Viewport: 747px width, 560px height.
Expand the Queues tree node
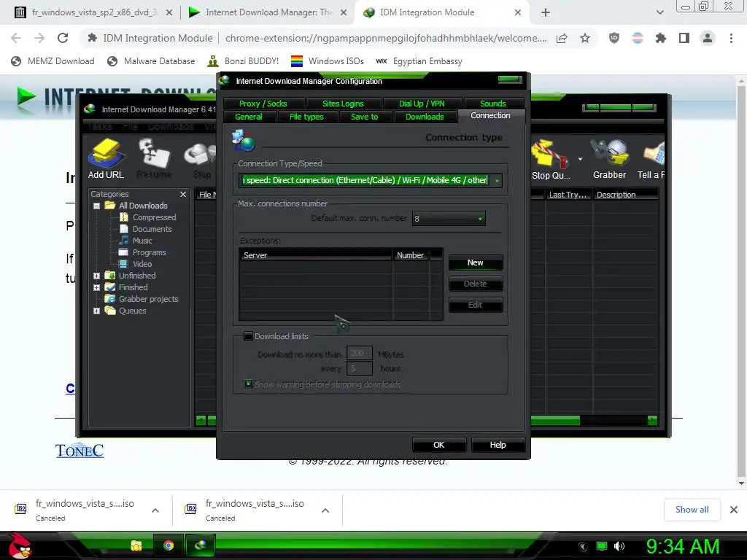click(x=97, y=311)
